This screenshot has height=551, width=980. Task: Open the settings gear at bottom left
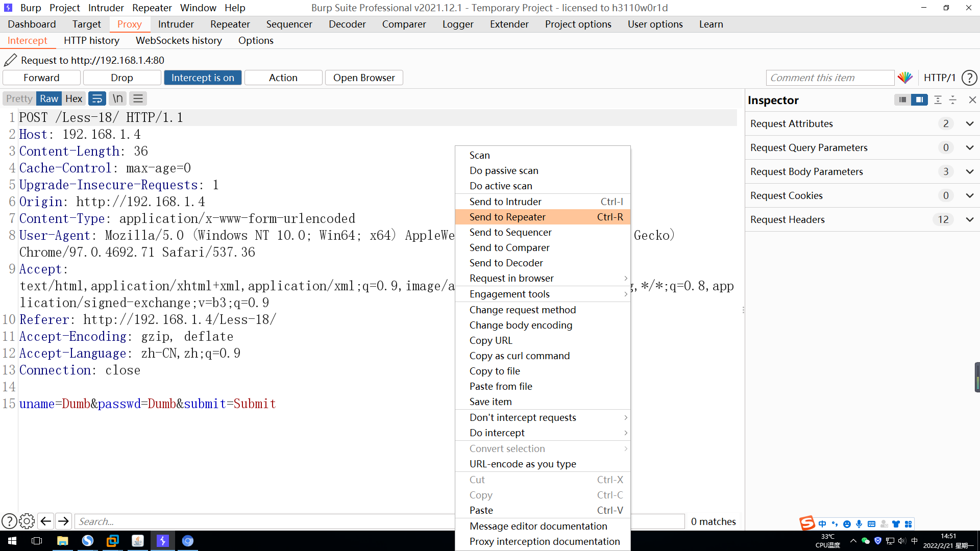[x=27, y=521]
